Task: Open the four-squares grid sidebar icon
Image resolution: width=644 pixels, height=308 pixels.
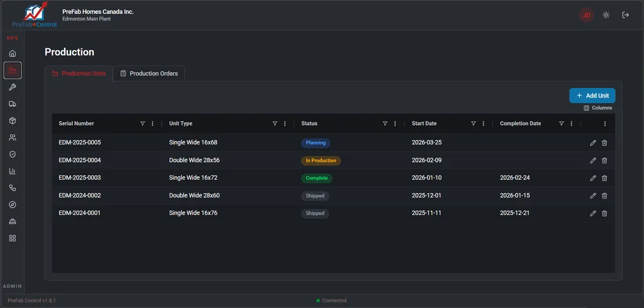Action: pyautogui.click(x=13, y=238)
